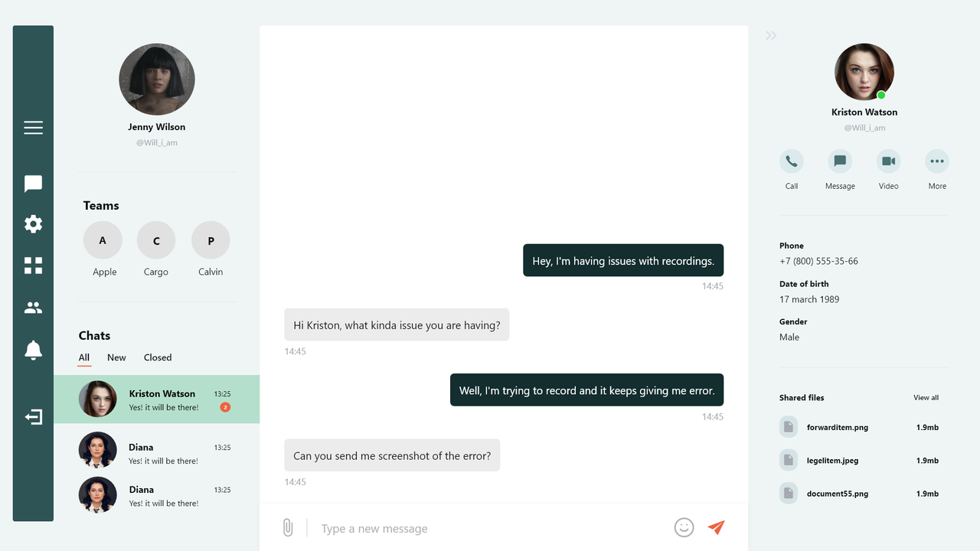This screenshot has height=551, width=980.
Task: Open the emoji picker
Action: (x=684, y=527)
